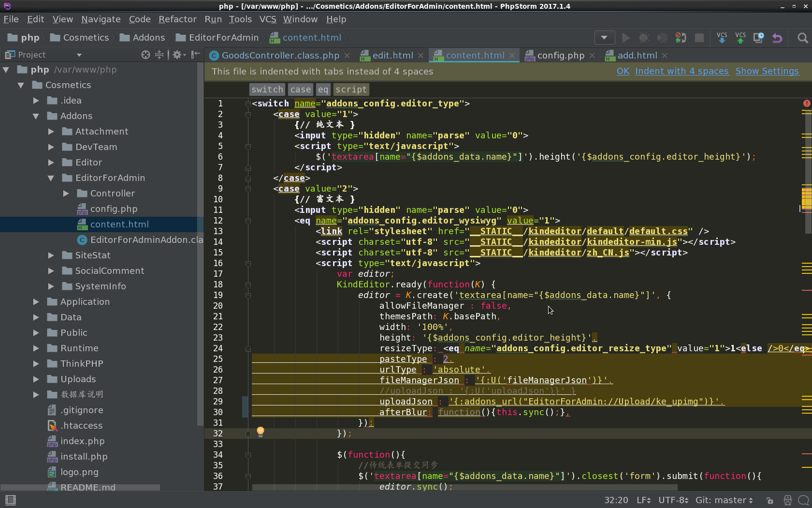
Task: Expand the Attachment folder
Action: point(51,132)
